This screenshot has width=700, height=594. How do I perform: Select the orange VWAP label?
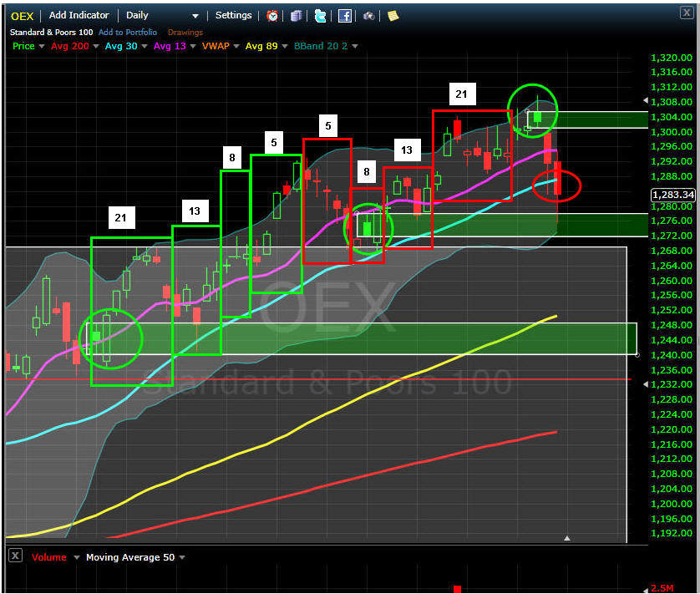(216, 46)
